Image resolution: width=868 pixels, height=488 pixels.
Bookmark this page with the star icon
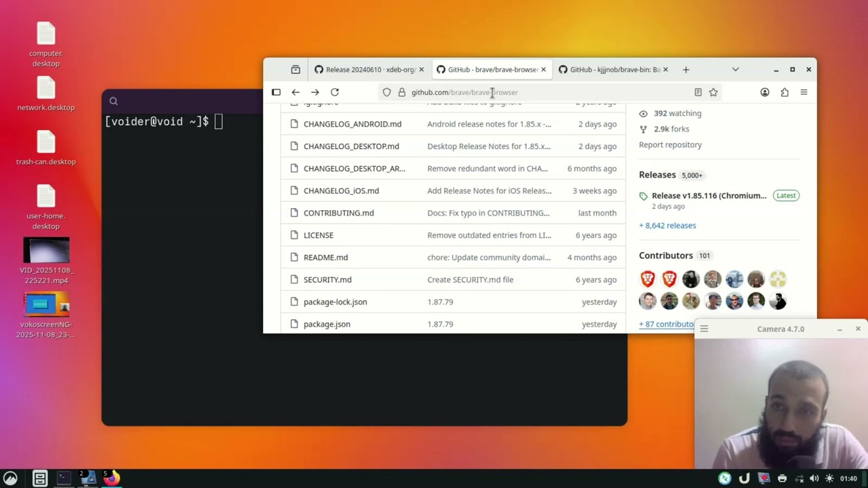pos(713,92)
